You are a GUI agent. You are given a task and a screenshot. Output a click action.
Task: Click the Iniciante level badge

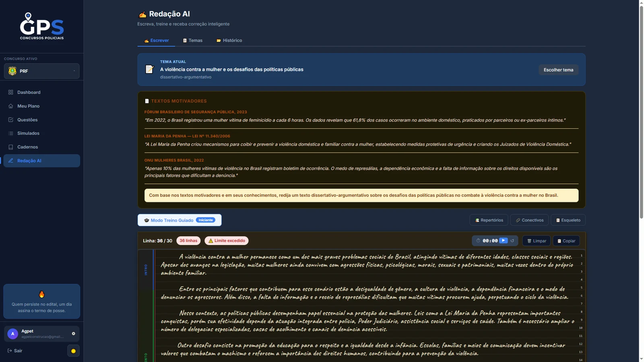point(206,220)
